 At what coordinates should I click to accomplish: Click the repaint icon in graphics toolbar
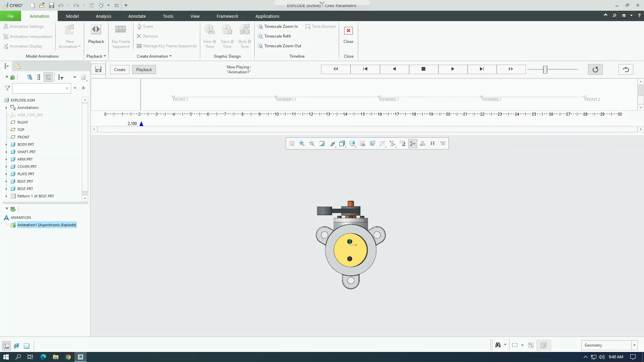[322, 143]
